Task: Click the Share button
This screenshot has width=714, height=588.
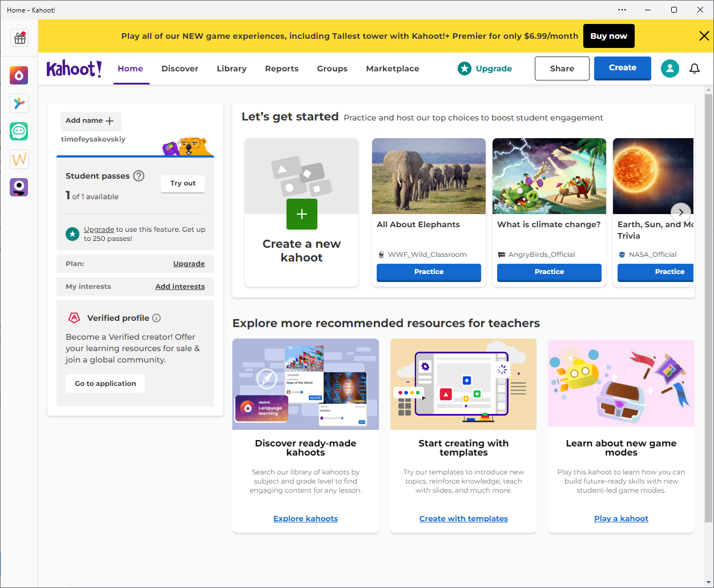Action: click(562, 69)
